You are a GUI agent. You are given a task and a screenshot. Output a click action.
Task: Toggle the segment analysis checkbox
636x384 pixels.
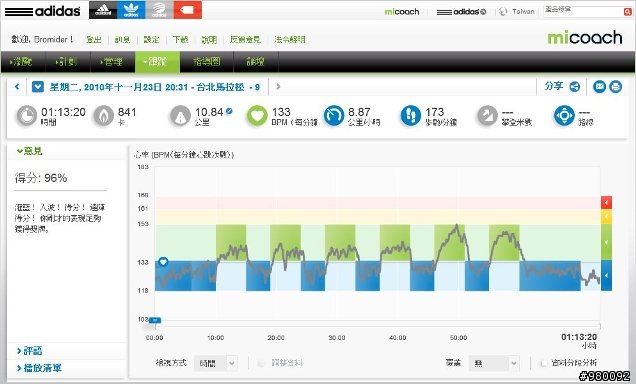[543, 363]
